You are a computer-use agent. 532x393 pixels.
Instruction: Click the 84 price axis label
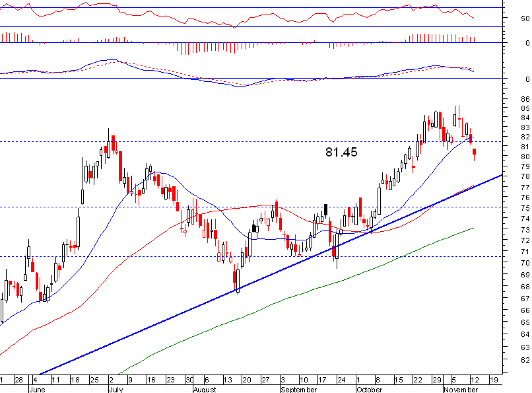[x=525, y=118]
